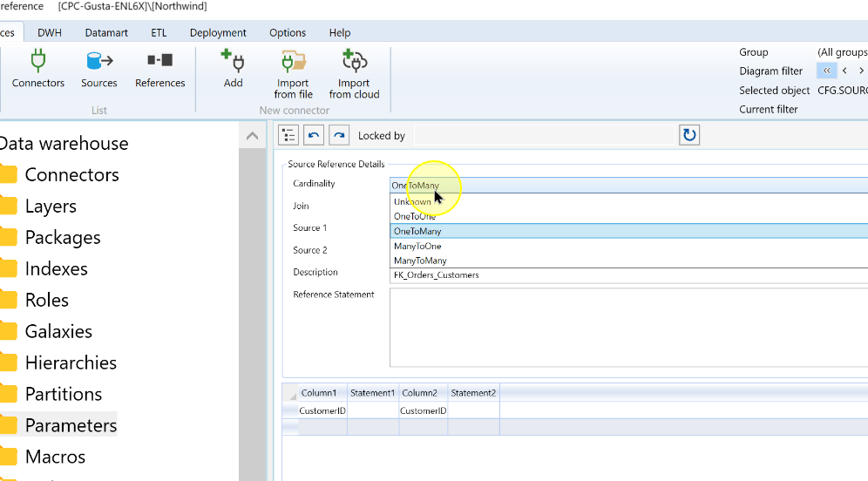The image size is (868, 481).
Task: Open the Options tab
Action: point(288,32)
